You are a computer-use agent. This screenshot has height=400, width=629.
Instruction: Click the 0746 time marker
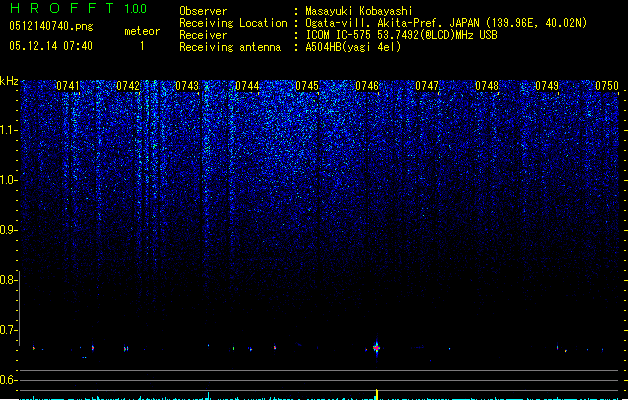click(x=367, y=86)
